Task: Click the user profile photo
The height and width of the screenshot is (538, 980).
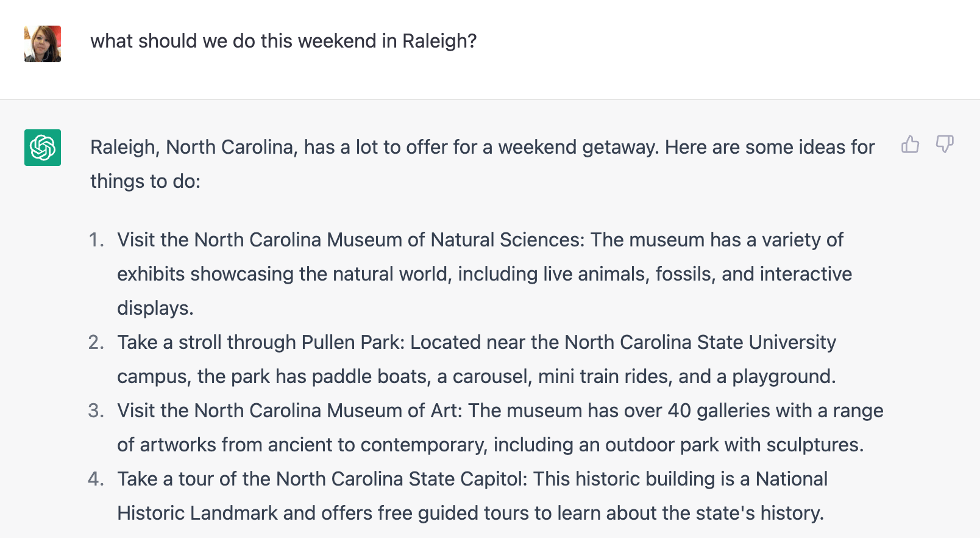Action: click(43, 44)
